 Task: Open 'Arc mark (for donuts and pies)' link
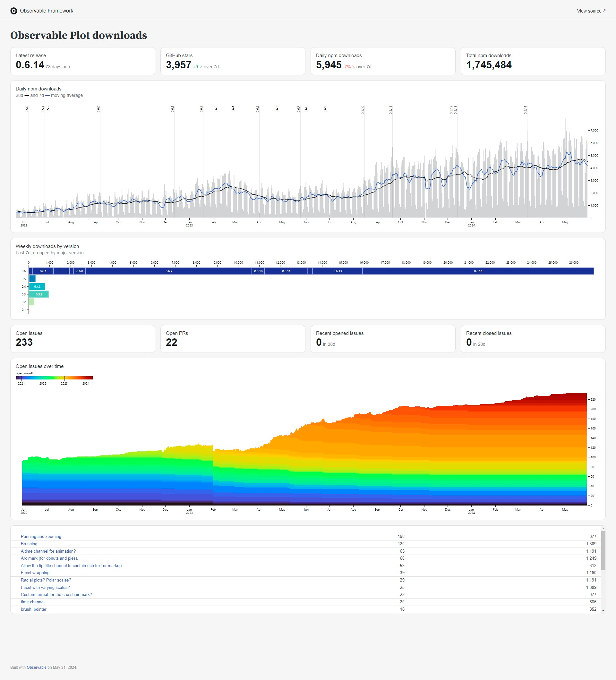pos(49,558)
